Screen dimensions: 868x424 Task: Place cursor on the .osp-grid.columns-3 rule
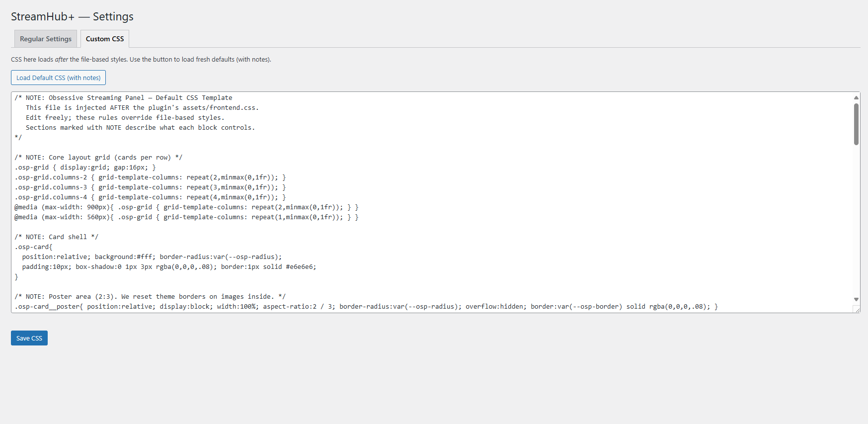click(150, 187)
